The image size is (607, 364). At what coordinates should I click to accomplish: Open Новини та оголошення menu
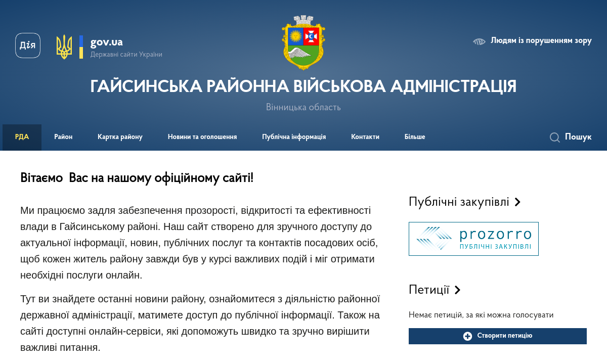[202, 137]
